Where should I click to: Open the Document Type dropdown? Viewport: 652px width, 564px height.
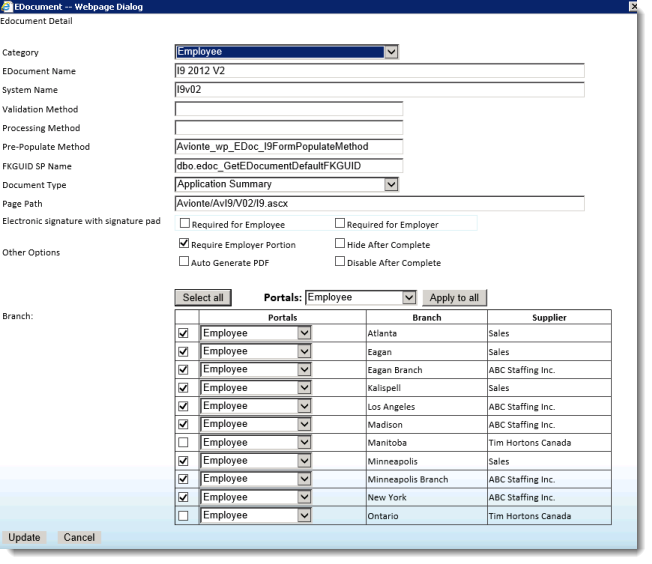click(x=286, y=184)
